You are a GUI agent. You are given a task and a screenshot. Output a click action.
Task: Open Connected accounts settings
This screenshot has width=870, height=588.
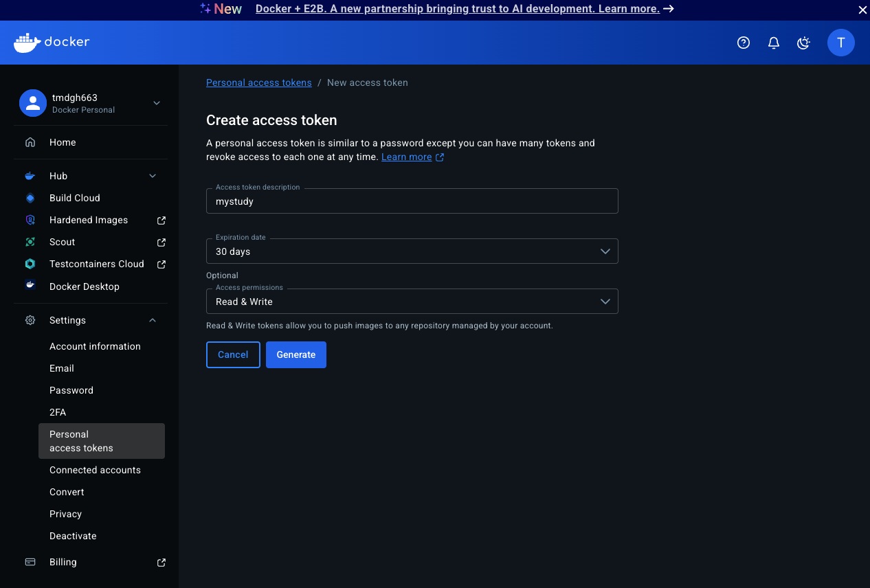(x=95, y=470)
